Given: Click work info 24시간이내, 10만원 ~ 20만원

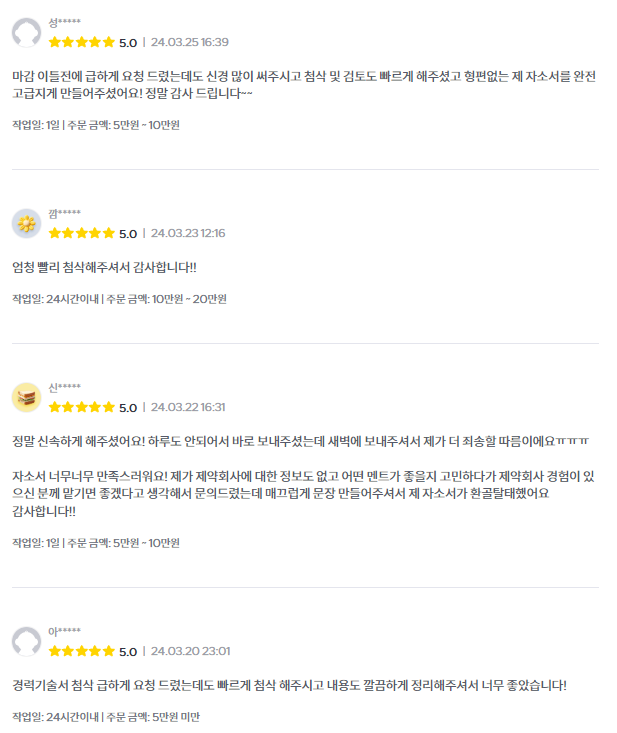Looking at the screenshot, I should coord(119,299).
